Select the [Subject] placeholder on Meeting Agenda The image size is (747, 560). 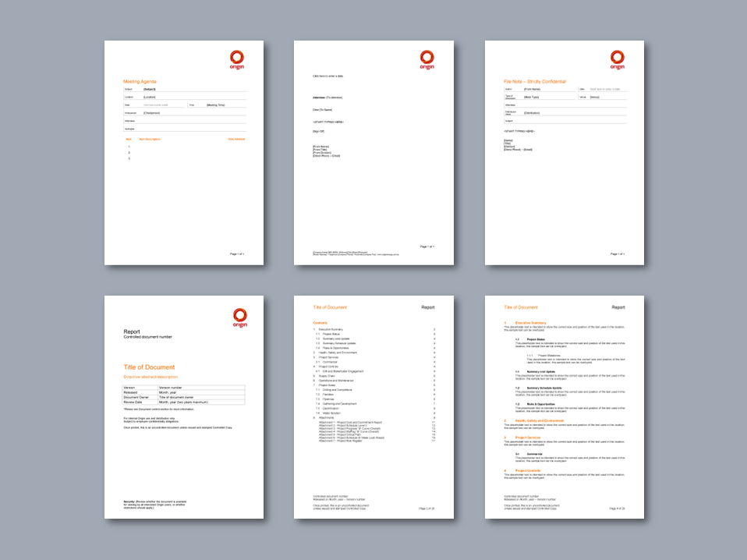149,89
